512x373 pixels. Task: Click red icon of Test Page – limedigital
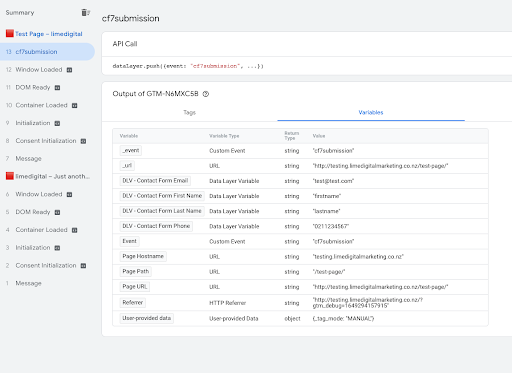(10, 33)
